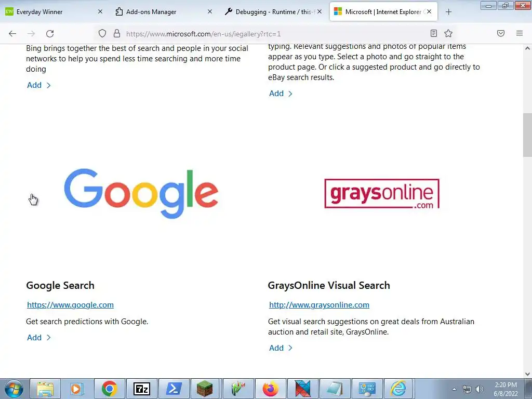532x399 pixels.
Task: Click the Google Search heading
Action: 60,285
